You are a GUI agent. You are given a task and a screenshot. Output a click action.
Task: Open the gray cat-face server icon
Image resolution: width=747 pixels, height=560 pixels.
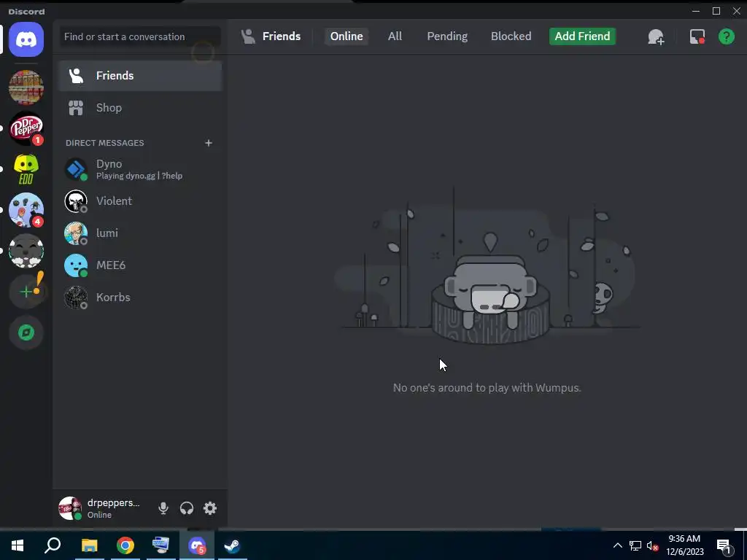point(26,251)
